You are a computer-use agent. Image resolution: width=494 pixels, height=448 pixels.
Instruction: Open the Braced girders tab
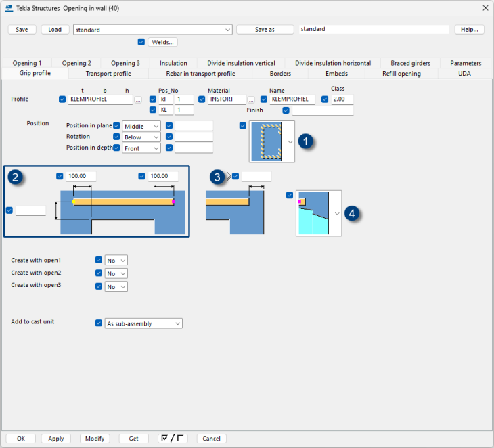(410, 63)
